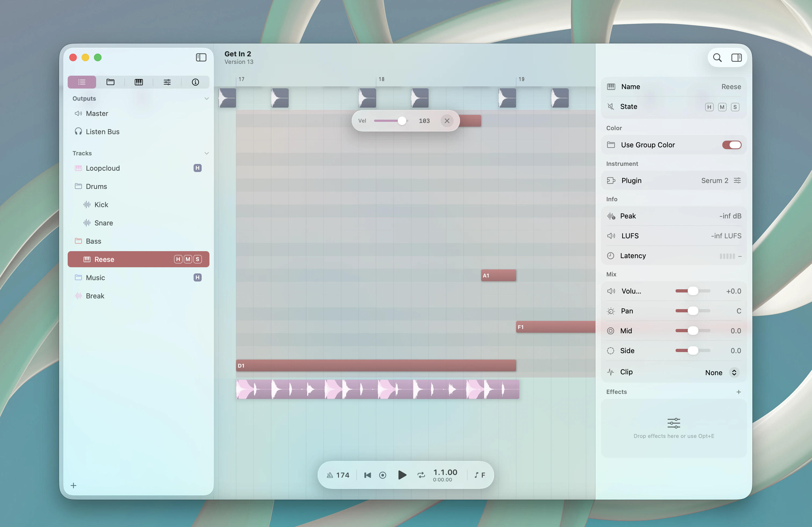Add a new track with plus button

pos(73,485)
